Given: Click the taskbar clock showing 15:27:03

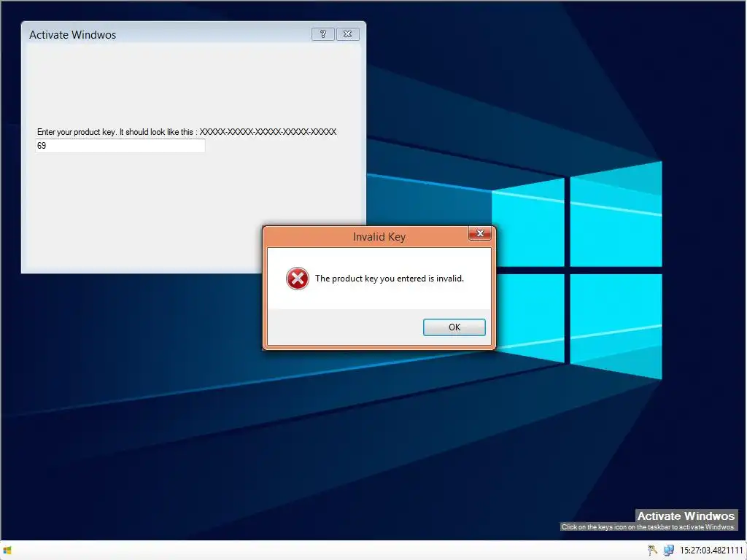Looking at the screenshot, I should pos(711,551).
